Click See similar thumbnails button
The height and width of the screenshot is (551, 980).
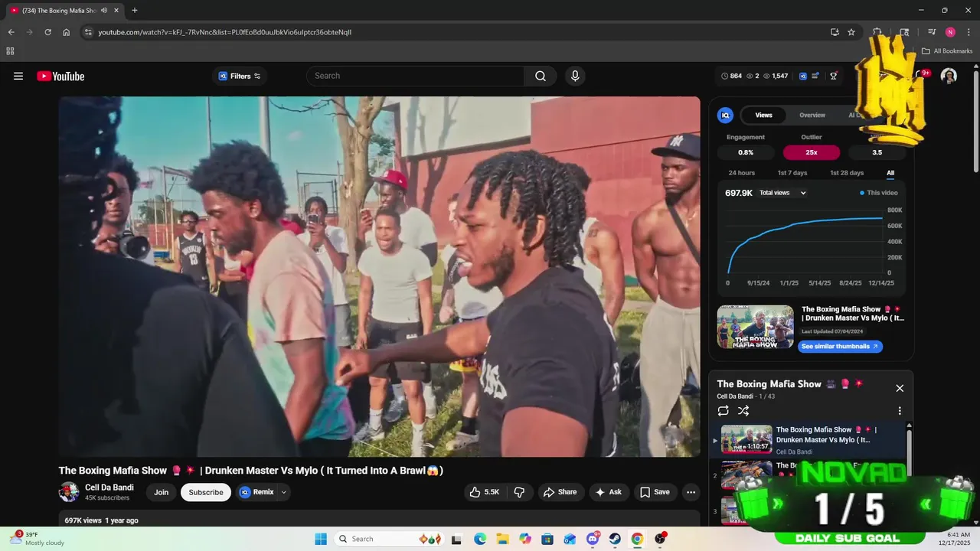click(x=840, y=347)
